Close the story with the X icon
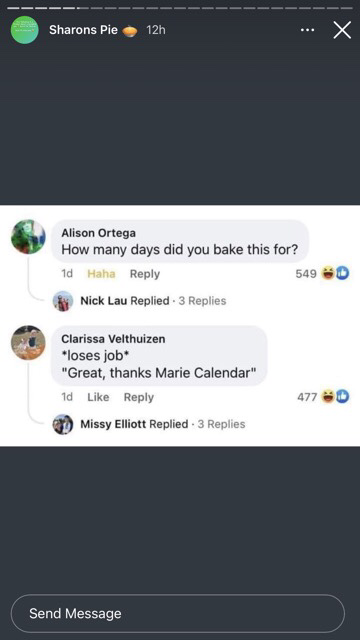Image resolution: width=360 pixels, height=640 pixels. tap(342, 30)
